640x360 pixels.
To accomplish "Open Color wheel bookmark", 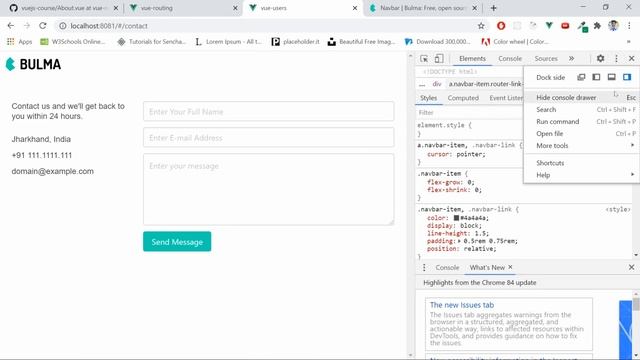I will point(515,42).
